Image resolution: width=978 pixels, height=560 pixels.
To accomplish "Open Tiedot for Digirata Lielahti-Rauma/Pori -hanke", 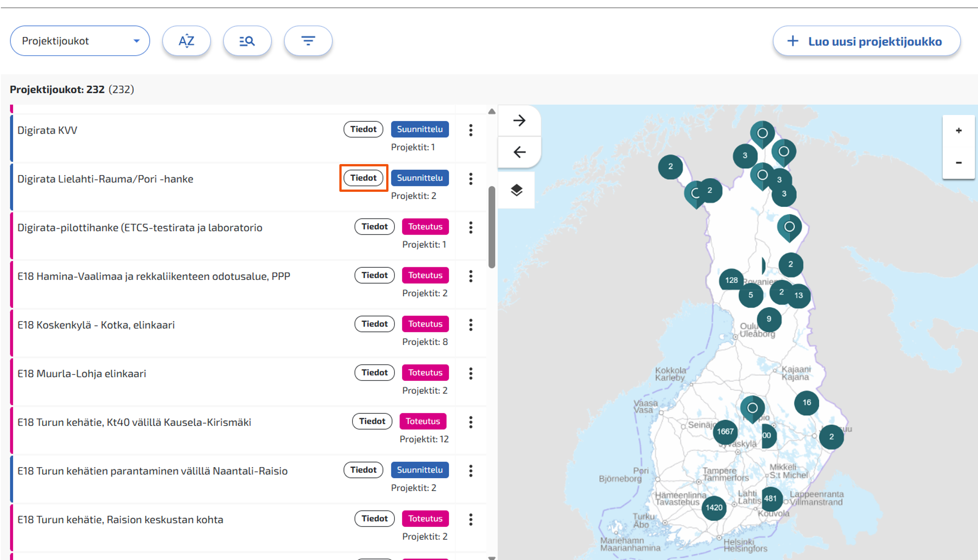I will point(363,178).
